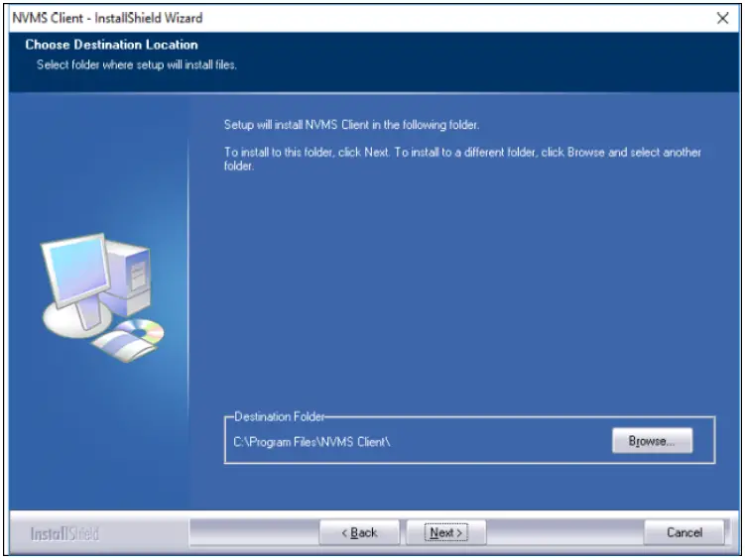Click the 'To install to this folder' instruction text

click(x=462, y=159)
